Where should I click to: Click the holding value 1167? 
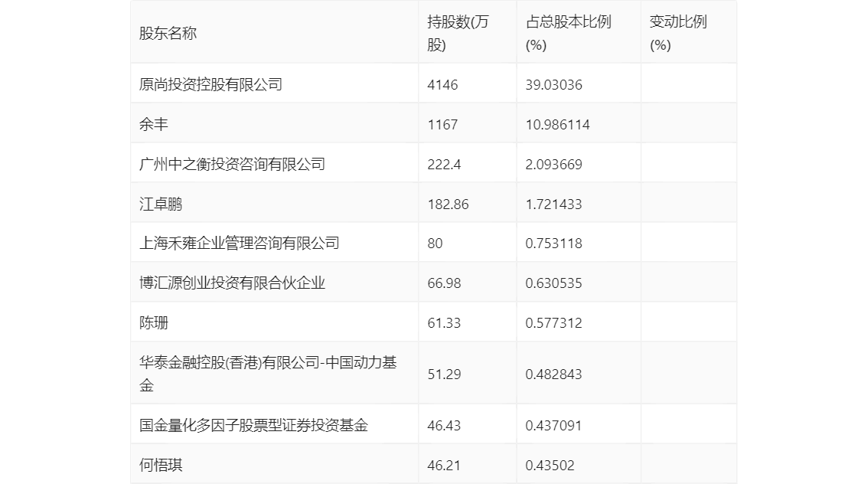(x=443, y=125)
